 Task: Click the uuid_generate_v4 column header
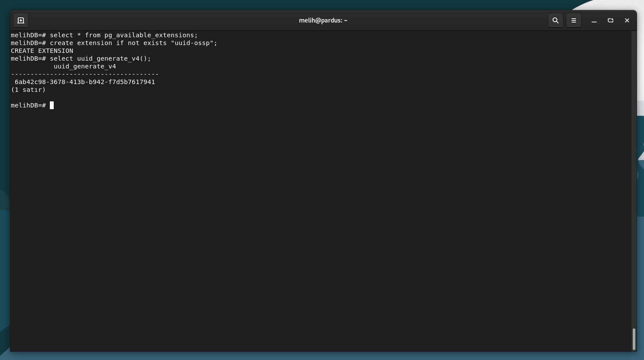click(x=85, y=66)
